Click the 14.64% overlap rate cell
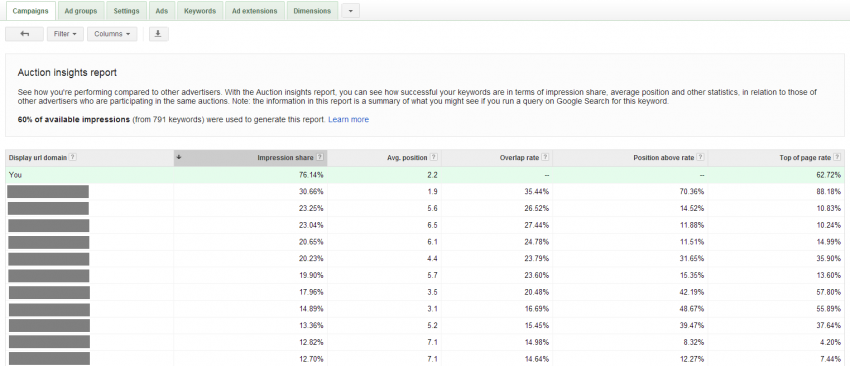 click(x=538, y=359)
